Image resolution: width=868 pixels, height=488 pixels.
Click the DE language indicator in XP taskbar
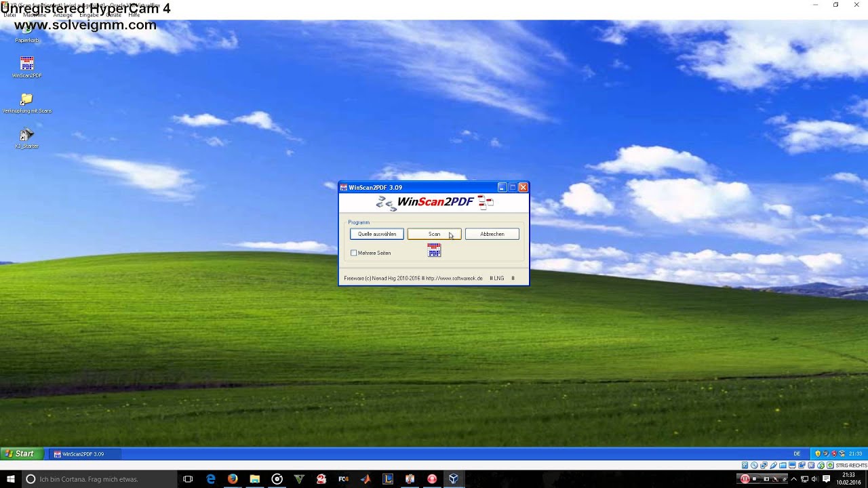[x=797, y=454]
